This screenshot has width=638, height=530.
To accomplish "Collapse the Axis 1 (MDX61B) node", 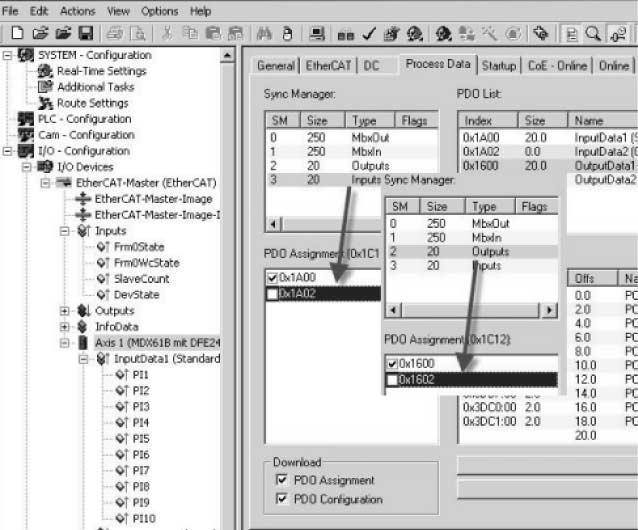I will tap(64, 343).
